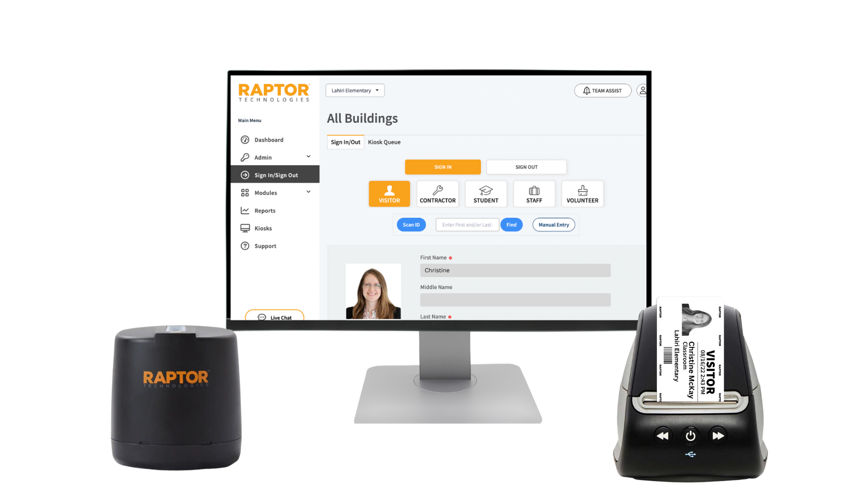Click the Staff icon to select staff type
Viewport: 868px width, 488px height.
pyautogui.click(x=533, y=194)
